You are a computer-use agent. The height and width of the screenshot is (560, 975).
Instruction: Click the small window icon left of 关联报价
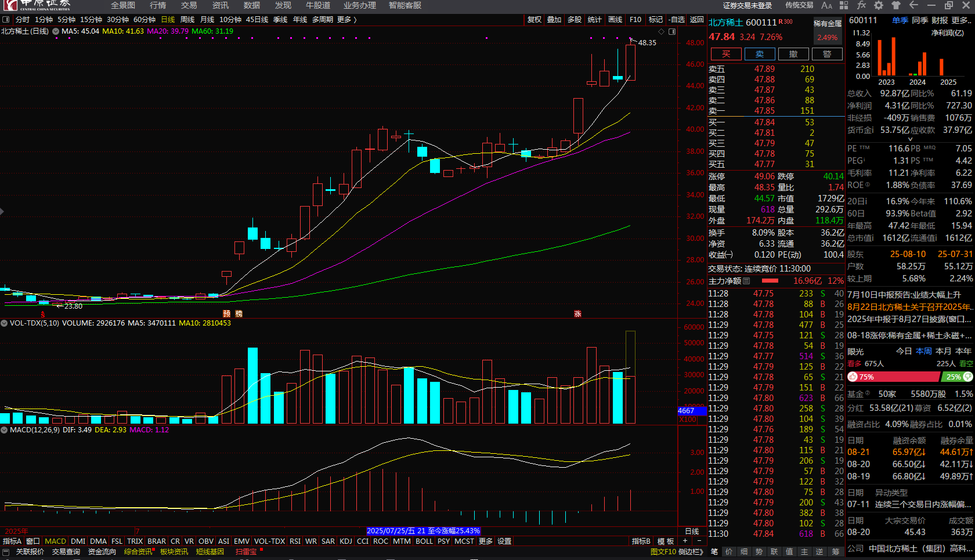pyautogui.click(x=6, y=552)
